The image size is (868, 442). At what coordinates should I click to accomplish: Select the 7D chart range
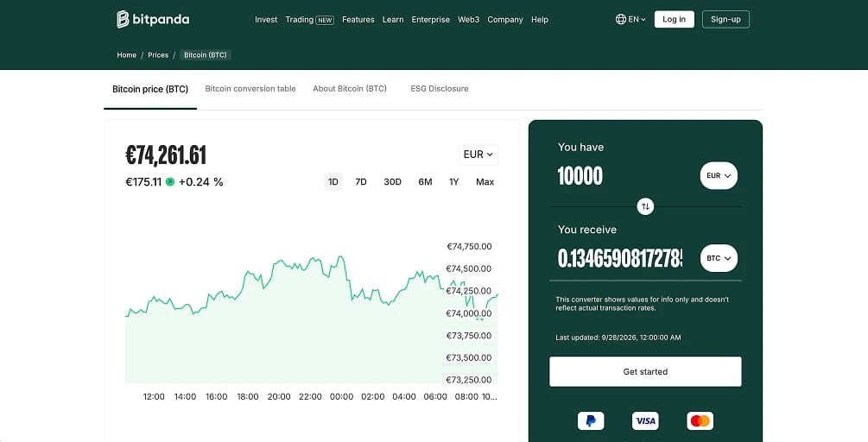tap(361, 182)
